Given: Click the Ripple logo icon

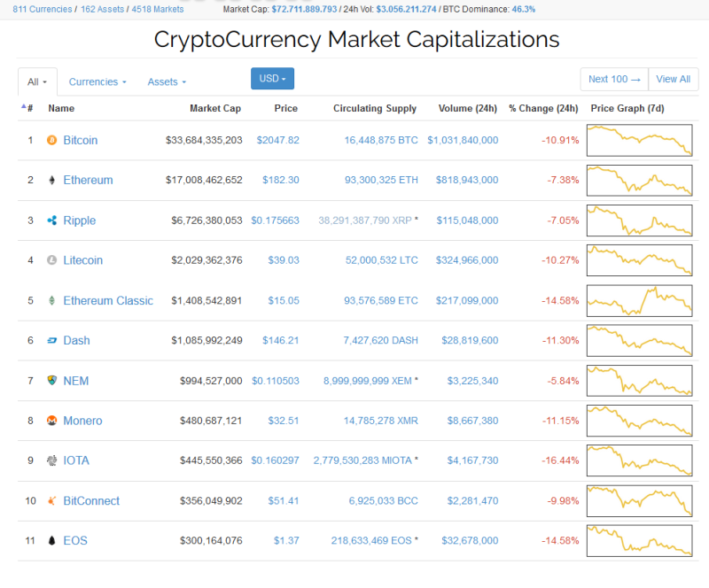Looking at the screenshot, I should [x=51, y=220].
